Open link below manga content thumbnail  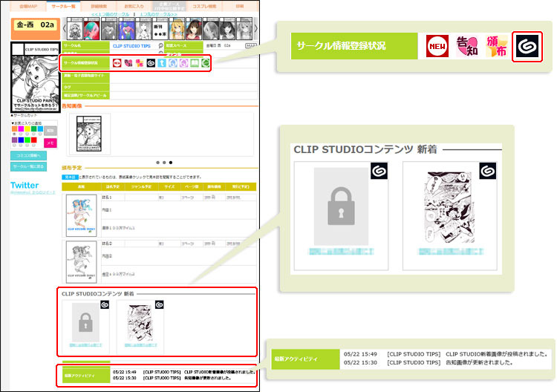click(x=140, y=344)
